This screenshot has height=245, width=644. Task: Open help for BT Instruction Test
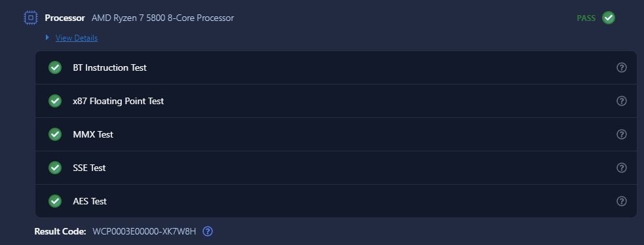tap(622, 67)
